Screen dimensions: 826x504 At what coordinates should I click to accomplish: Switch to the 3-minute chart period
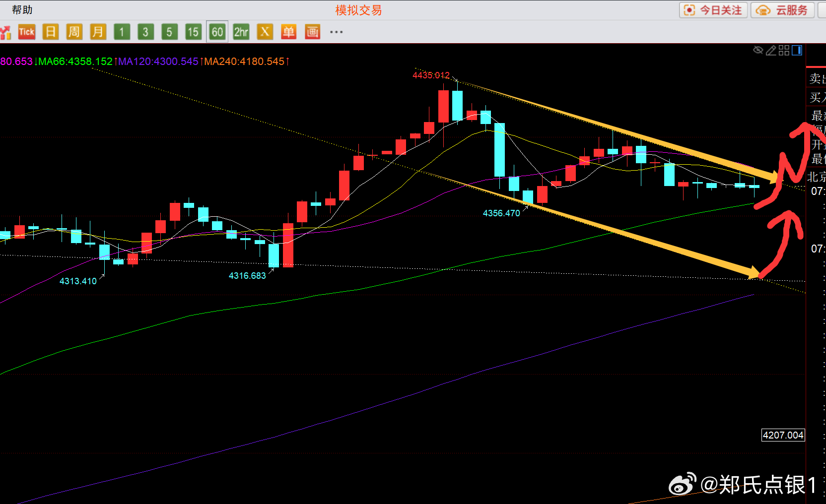[x=145, y=32]
